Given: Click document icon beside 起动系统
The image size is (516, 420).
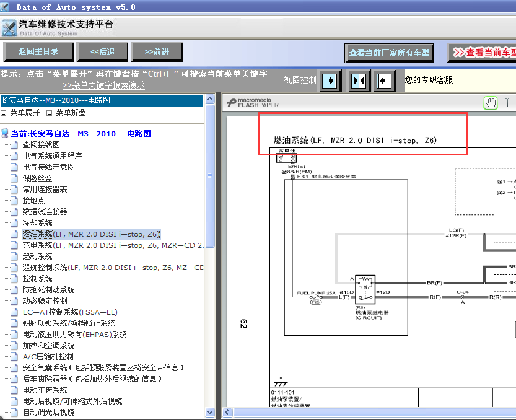Looking at the screenshot, I should (x=14, y=256).
